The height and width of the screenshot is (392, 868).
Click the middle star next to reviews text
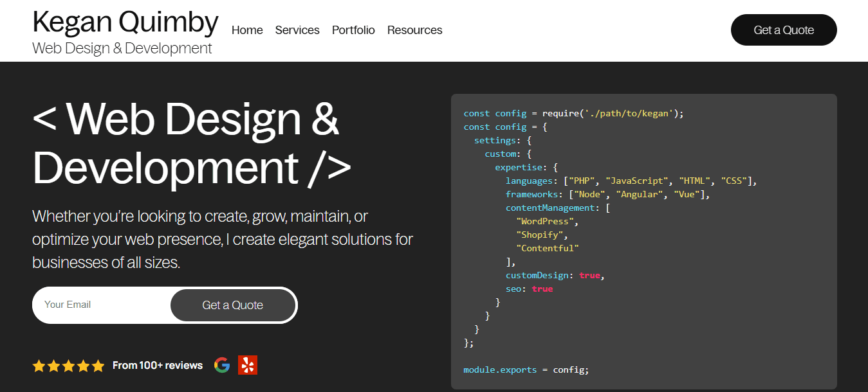pos(68,365)
